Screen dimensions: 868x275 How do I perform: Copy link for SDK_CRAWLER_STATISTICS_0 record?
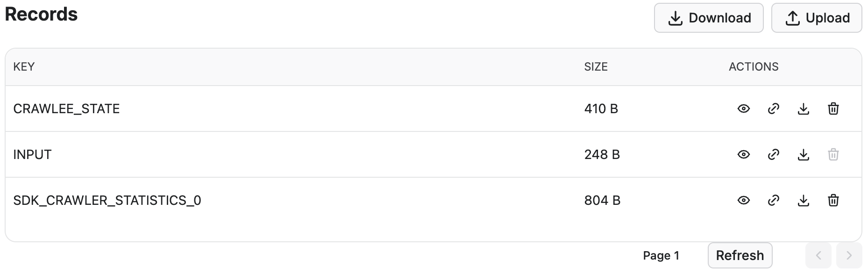773,201
